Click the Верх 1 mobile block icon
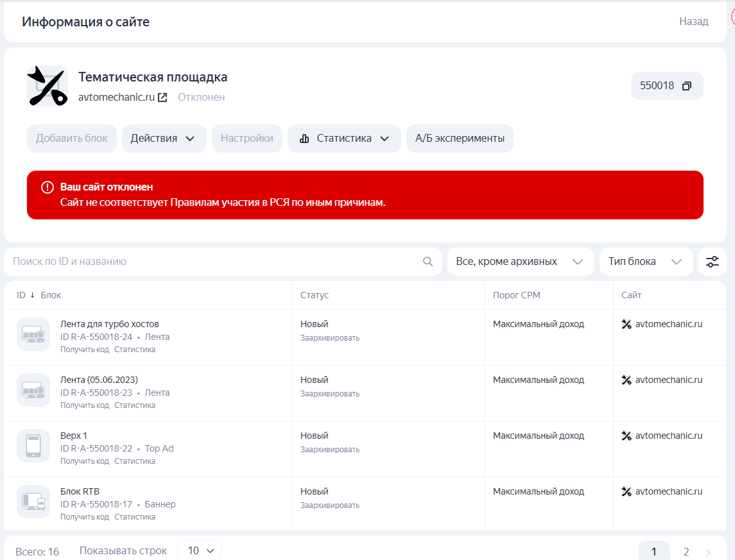The image size is (735, 560). tap(33, 446)
